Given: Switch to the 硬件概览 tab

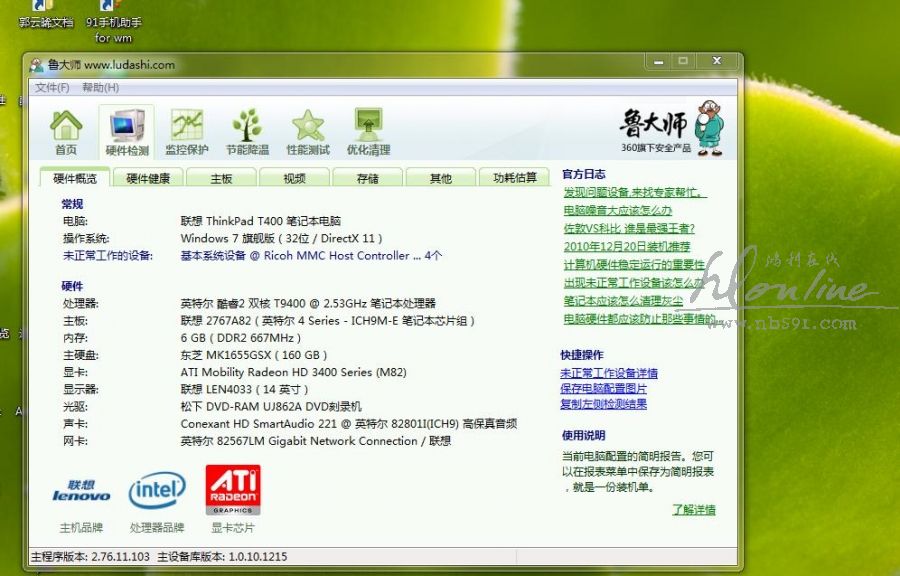Looking at the screenshot, I should pyautogui.click(x=75, y=178).
